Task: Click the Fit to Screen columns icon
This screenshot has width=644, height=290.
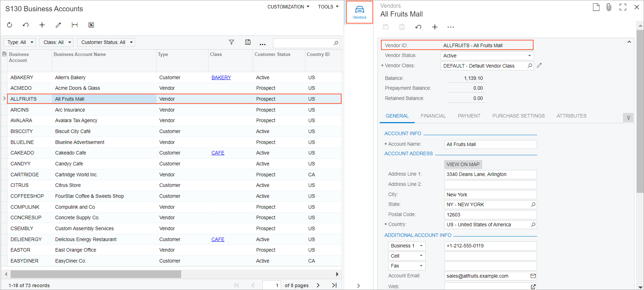Action: pos(75,25)
